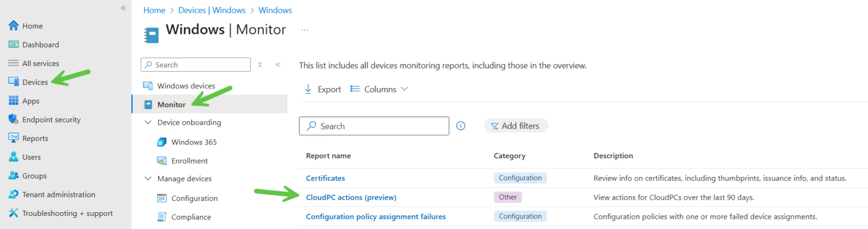
Task: Click Configuration tag in Certificates row
Action: point(520,178)
